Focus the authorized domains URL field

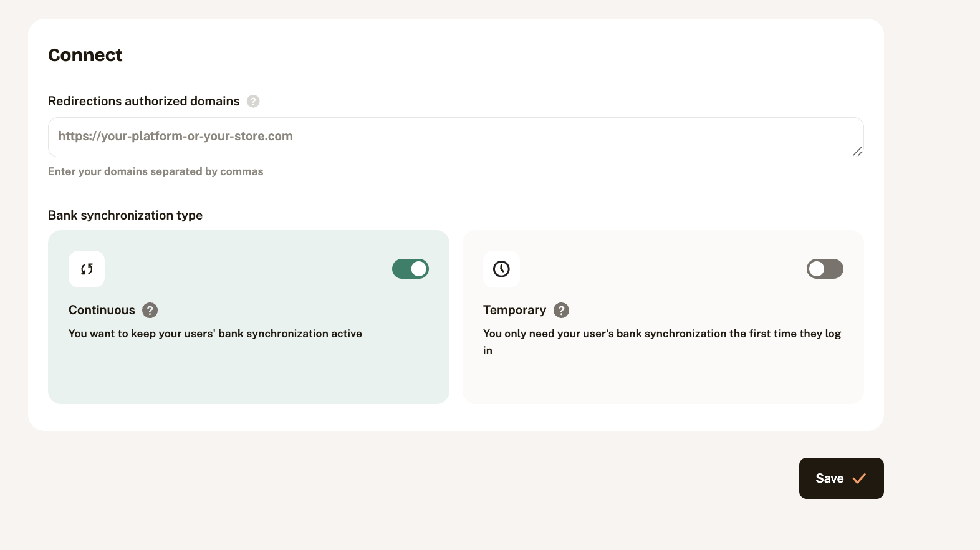[456, 137]
